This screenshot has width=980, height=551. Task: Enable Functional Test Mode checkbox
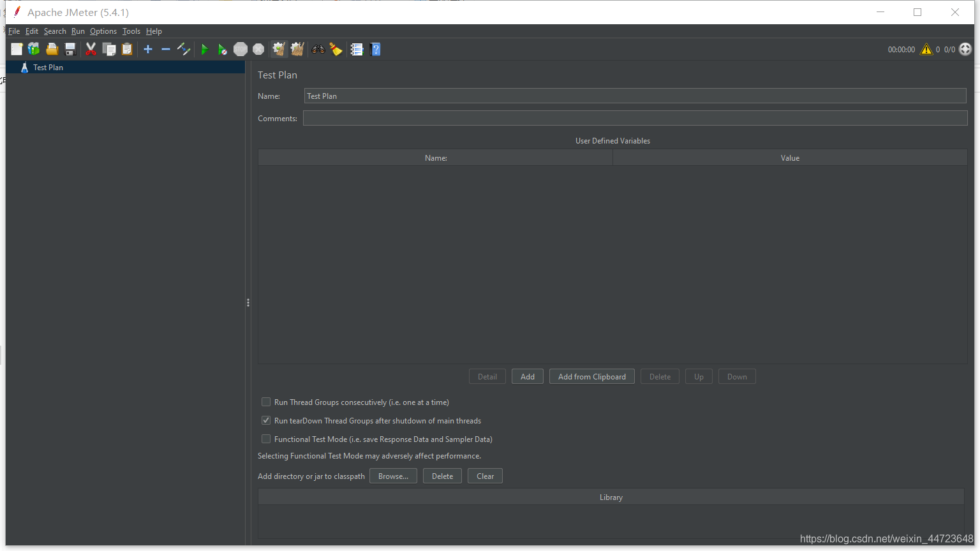(266, 439)
